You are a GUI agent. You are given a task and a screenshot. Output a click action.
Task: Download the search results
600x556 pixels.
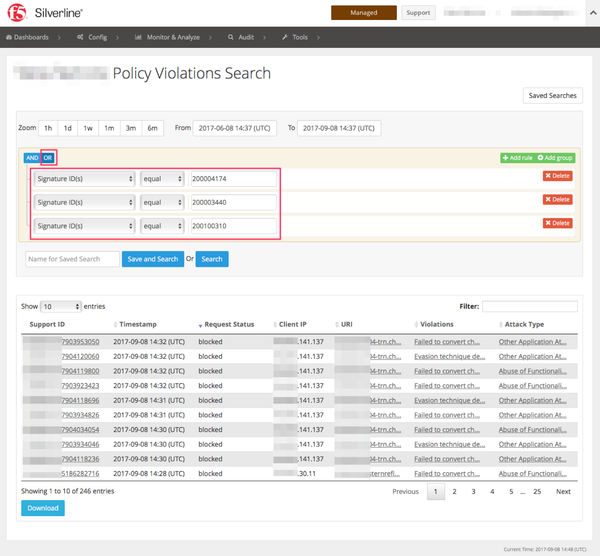click(41, 508)
